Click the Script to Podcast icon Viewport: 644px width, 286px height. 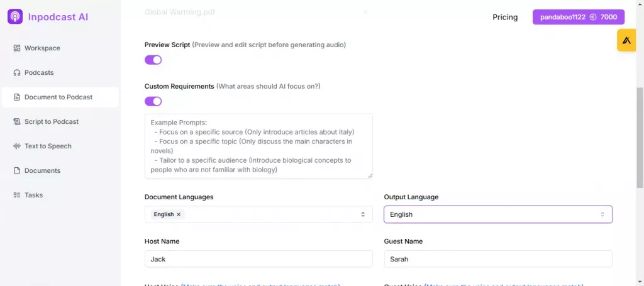pyautogui.click(x=17, y=122)
